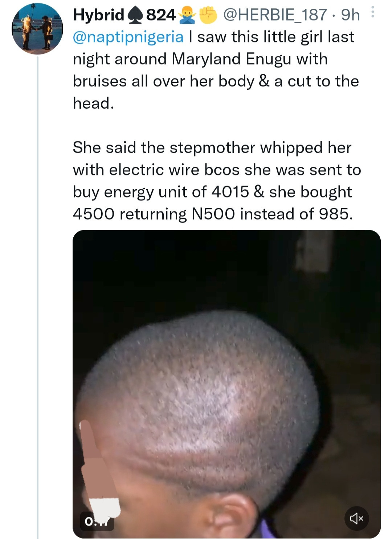Unmute the video using the speaker icon

356,519
